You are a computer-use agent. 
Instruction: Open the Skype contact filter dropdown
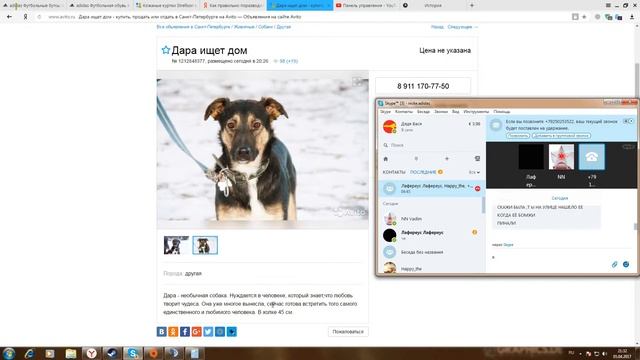click(x=474, y=172)
